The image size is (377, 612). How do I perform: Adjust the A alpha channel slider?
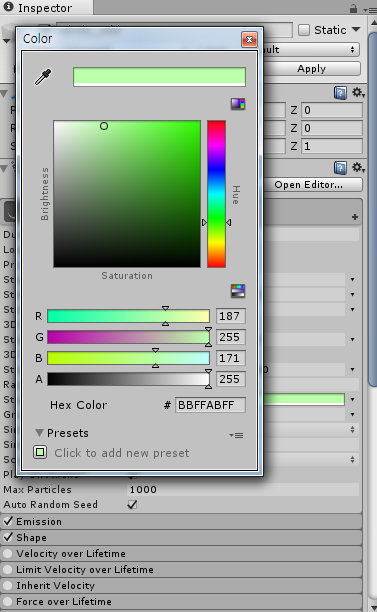coord(128,379)
